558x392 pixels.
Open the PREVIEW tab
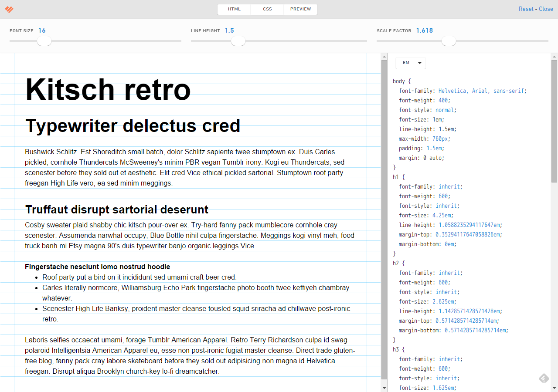point(300,9)
